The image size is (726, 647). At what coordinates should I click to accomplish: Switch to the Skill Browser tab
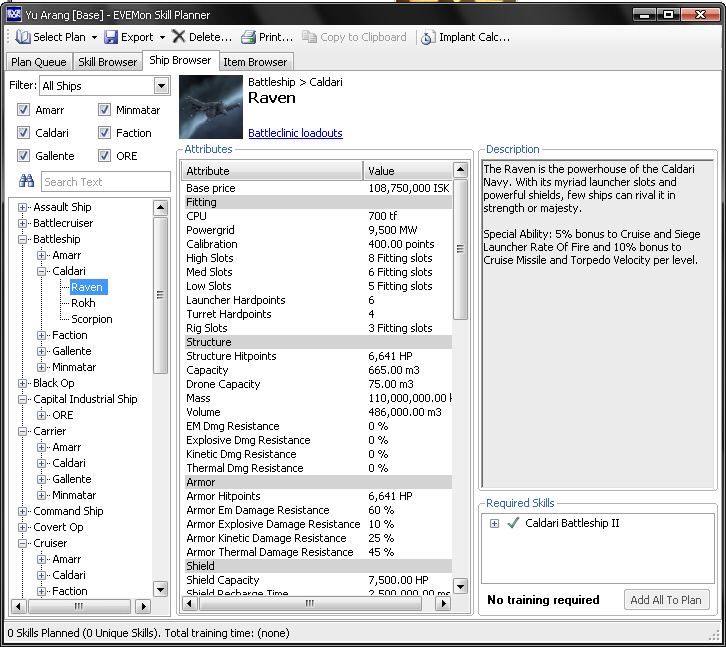(107, 62)
